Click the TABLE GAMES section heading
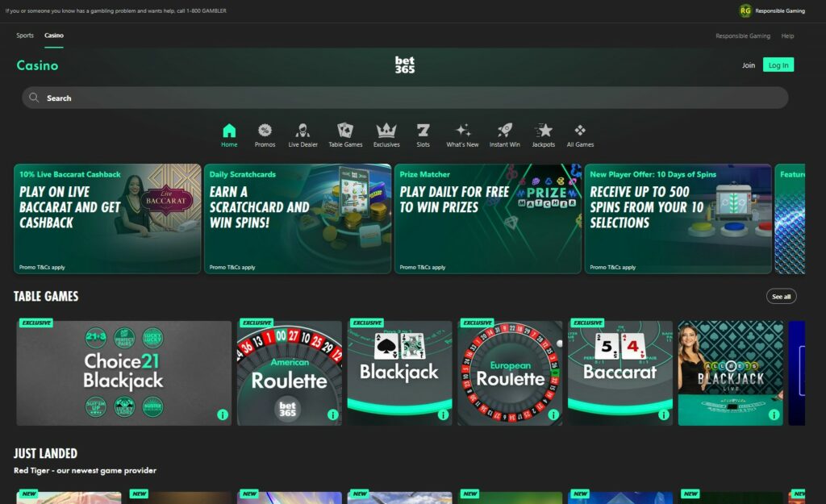This screenshot has height=504, width=826. pos(46,296)
